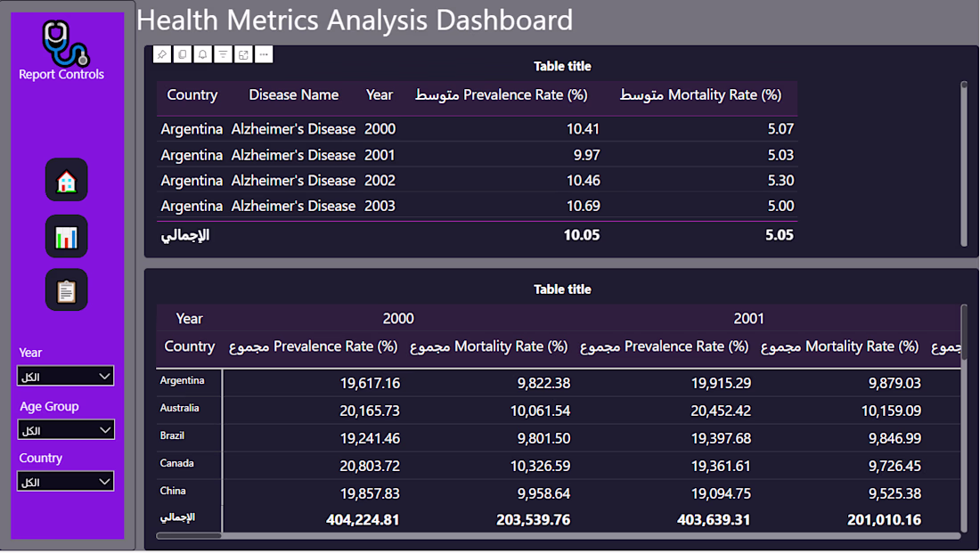The image size is (980, 553).
Task: Sort by the Disease Name column header
Action: pos(294,95)
